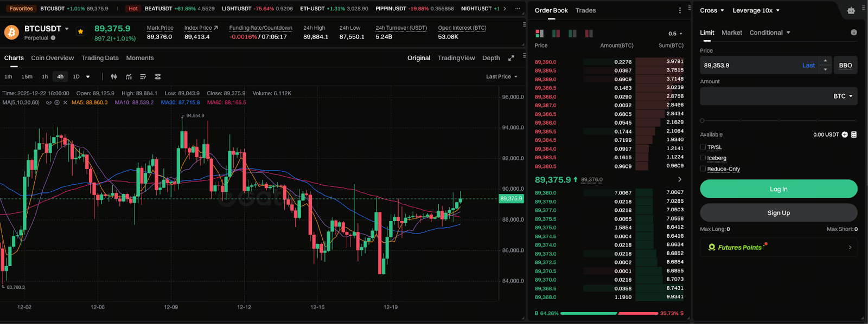Show asks-only order book view

[x=589, y=34]
